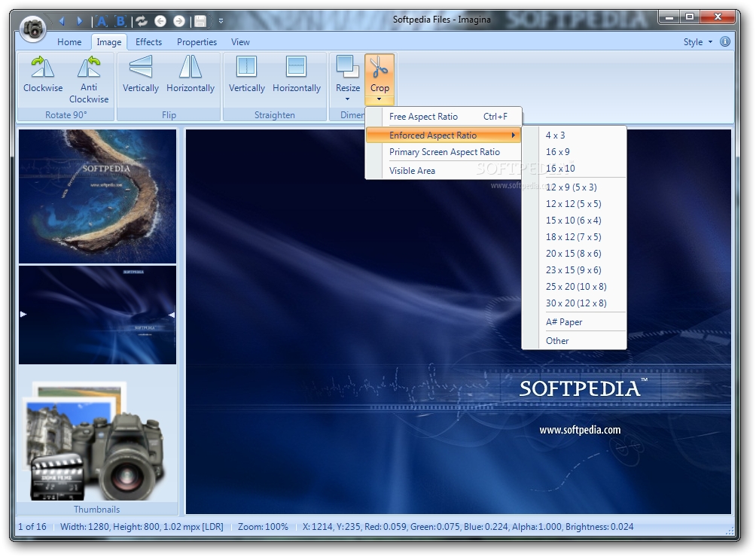Close the Imagina window
This screenshot has width=756, height=557.
(x=718, y=17)
